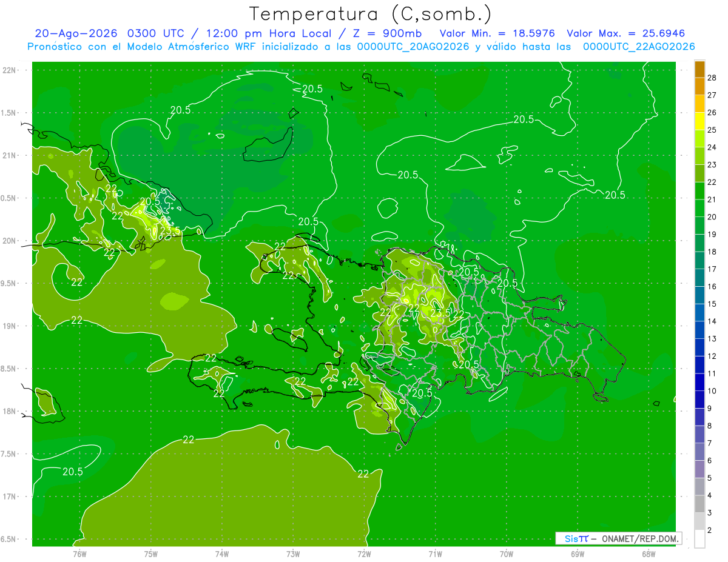Click the teal legend swatch between 16 and 17
This screenshot has height=562, width=728.
tap(699, 278)
